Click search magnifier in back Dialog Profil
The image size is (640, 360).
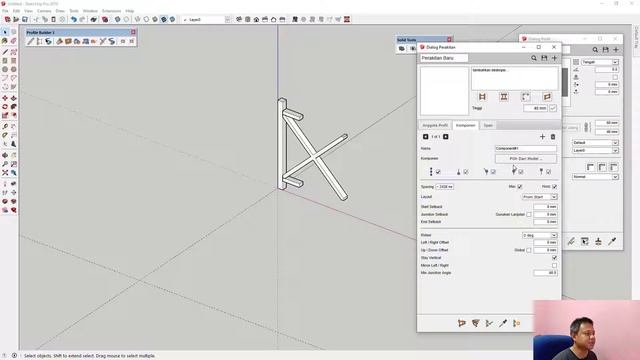coord(595,50)
